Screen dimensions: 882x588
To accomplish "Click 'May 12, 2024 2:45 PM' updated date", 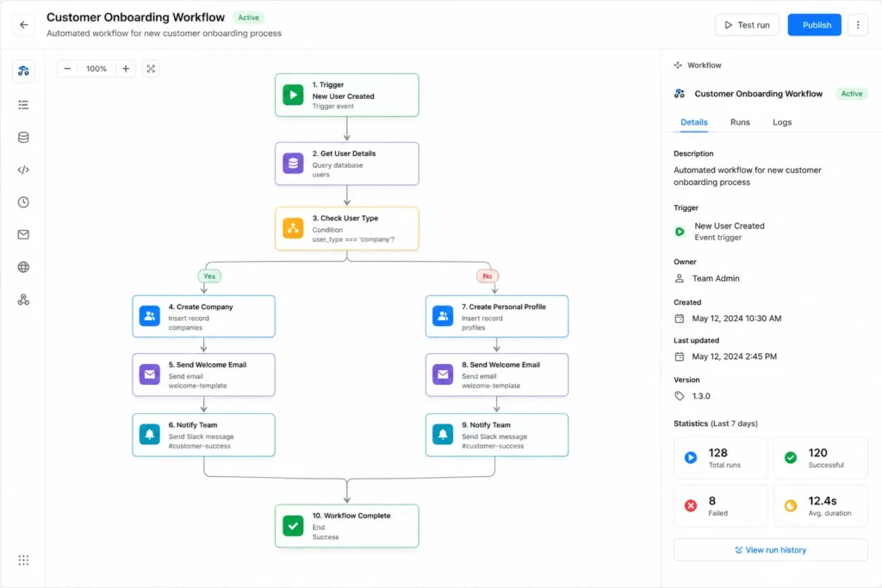I will pyautogui.click(x=734, y=356).
